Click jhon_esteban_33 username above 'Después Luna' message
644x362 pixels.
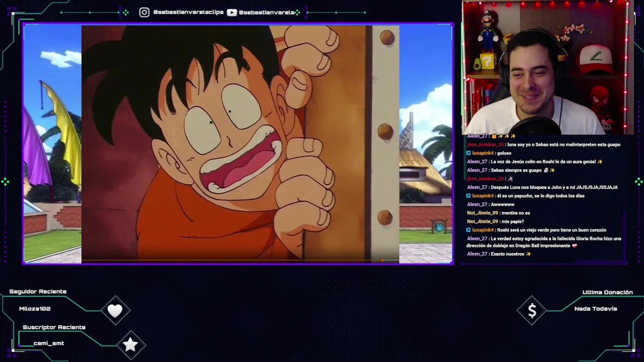click(x=485, y=179)
